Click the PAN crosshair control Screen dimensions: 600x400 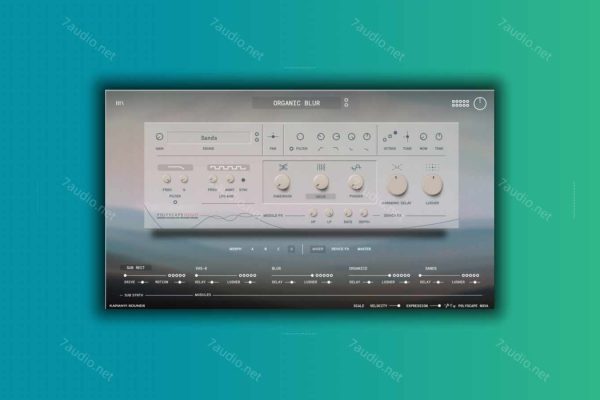pos(273,136)
